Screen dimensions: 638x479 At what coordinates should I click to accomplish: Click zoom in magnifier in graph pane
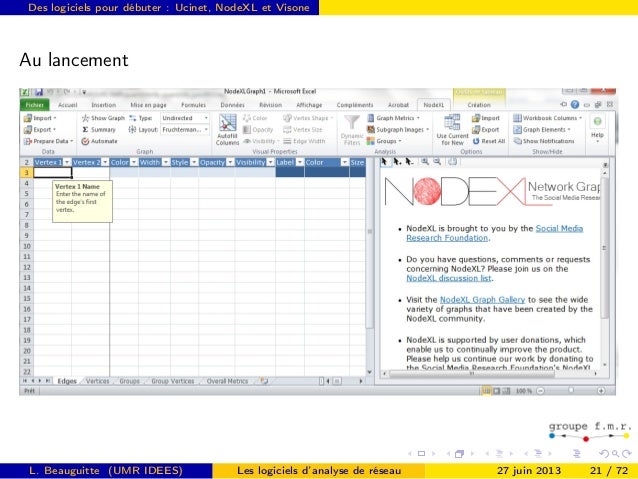(425, 162)
